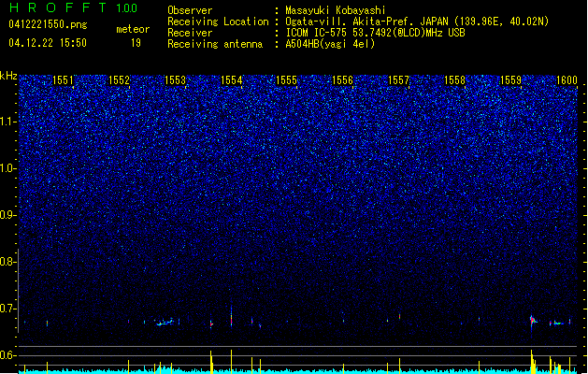Click the tallest yellow intensity spike after 1559
588x374 pixels.
(x=531, y=361)
